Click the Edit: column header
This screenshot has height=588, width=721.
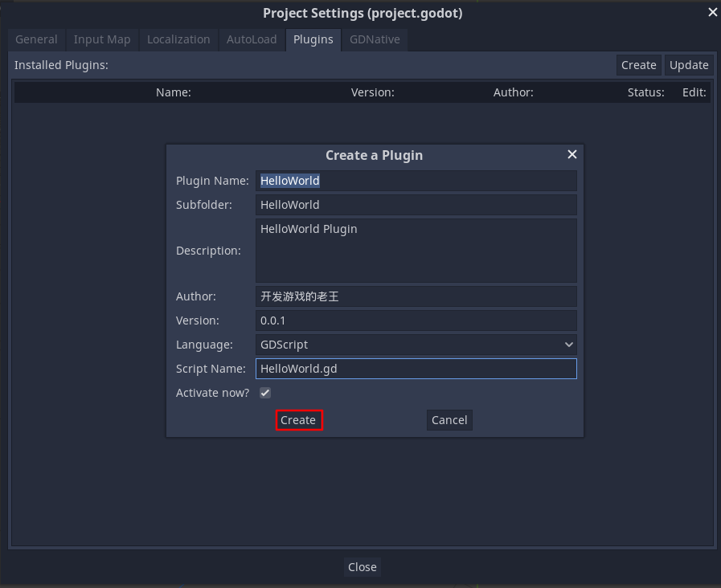(x=694, y=92)
